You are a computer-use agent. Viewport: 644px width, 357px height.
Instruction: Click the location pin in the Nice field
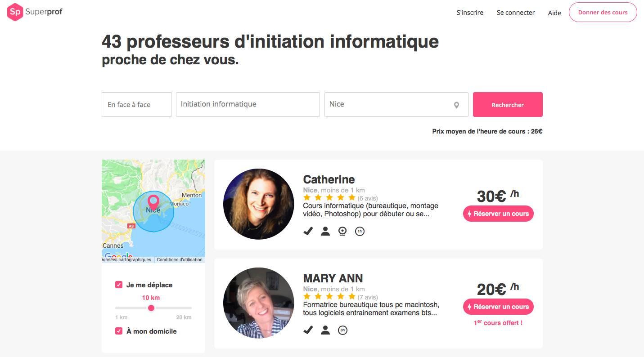coord(456,105)
